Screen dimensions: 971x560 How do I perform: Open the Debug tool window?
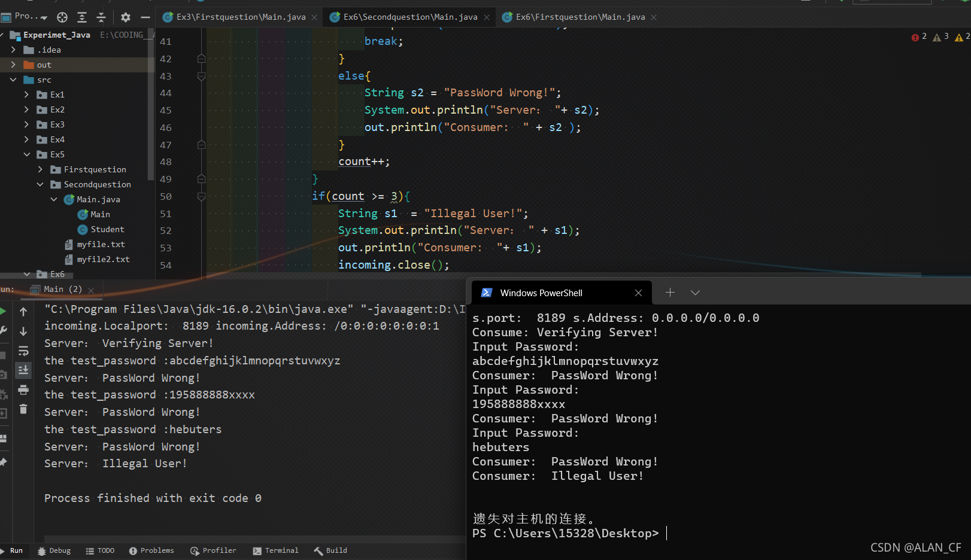[x=54, y=550]
